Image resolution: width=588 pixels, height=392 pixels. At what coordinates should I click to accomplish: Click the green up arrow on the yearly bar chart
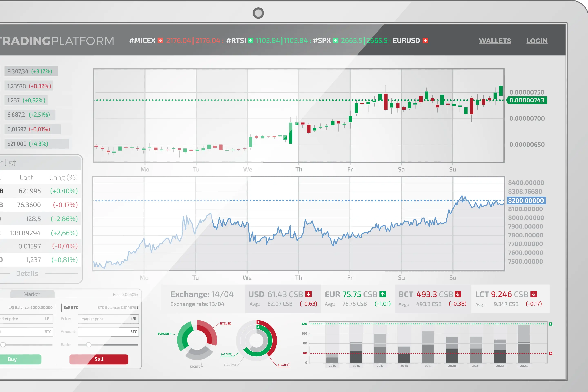[x=551, y=324]
